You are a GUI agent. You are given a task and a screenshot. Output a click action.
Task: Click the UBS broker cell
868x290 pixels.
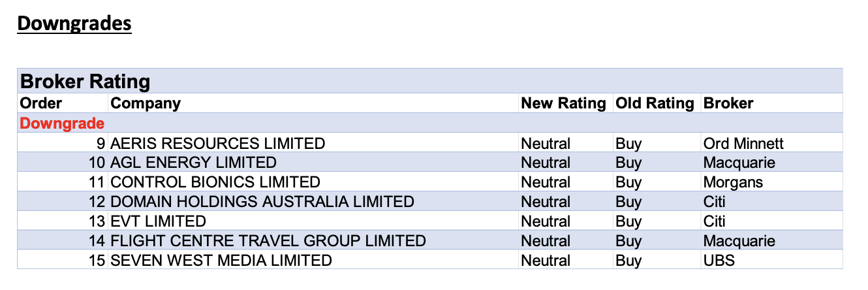tap(719, 261)
